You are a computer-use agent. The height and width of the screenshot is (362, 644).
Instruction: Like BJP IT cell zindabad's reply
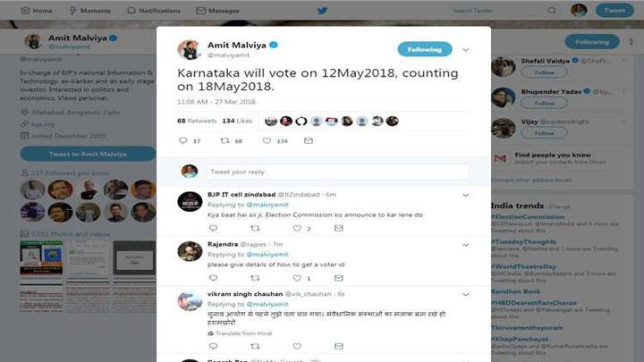[x=297, y=228]
